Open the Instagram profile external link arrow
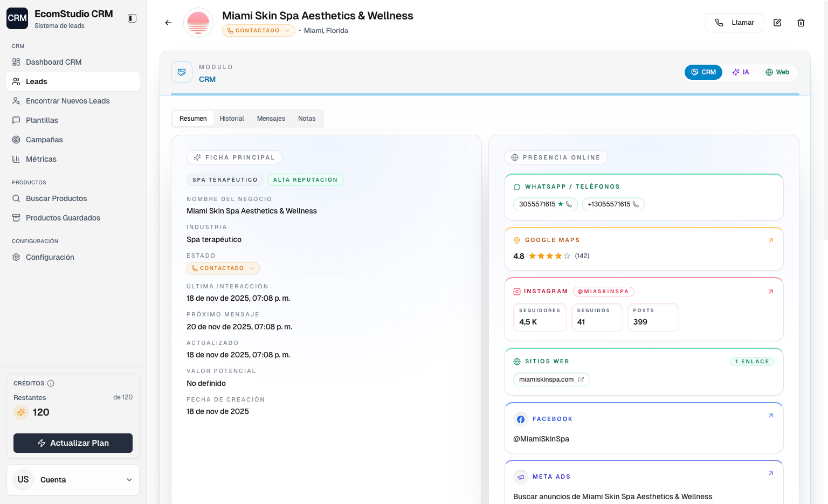Viewport: 828px width, 504px height. pos(771,292)
